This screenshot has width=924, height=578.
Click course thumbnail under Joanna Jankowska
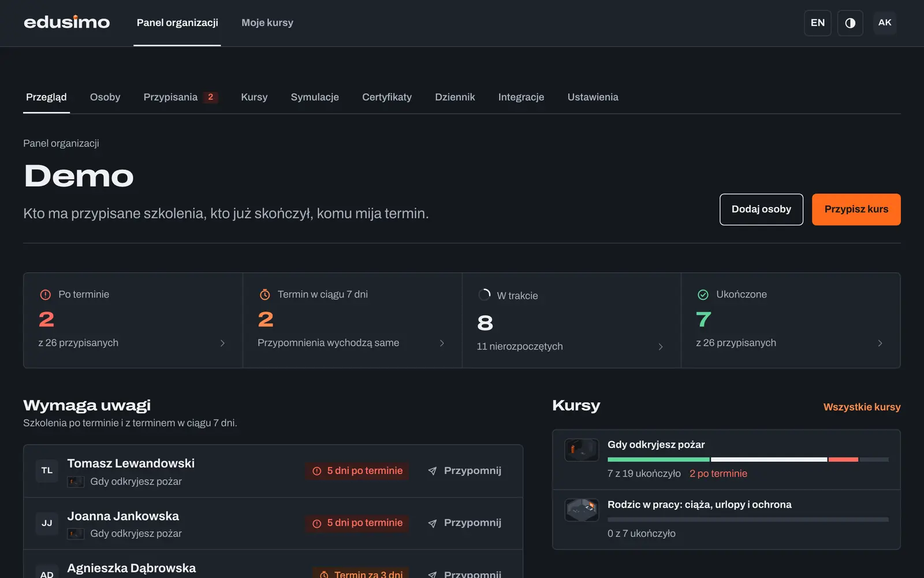click(x=76, y=533)
